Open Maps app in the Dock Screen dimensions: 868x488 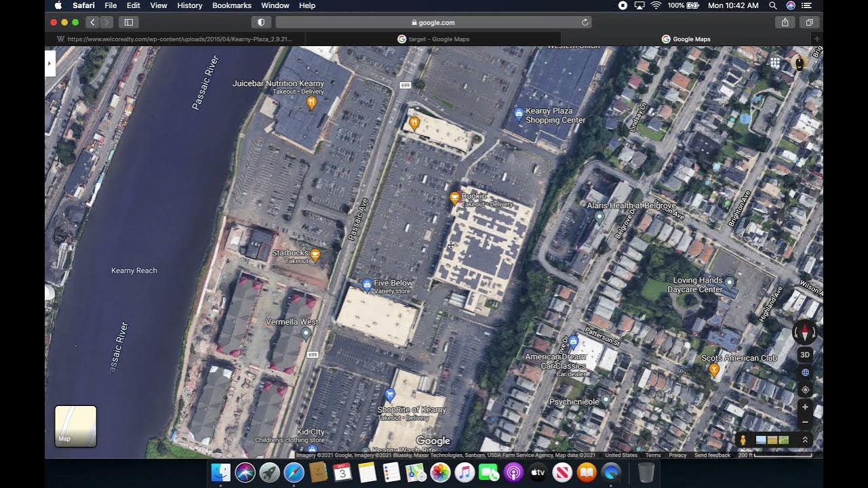pyautogui.click(x=416, y=472)
